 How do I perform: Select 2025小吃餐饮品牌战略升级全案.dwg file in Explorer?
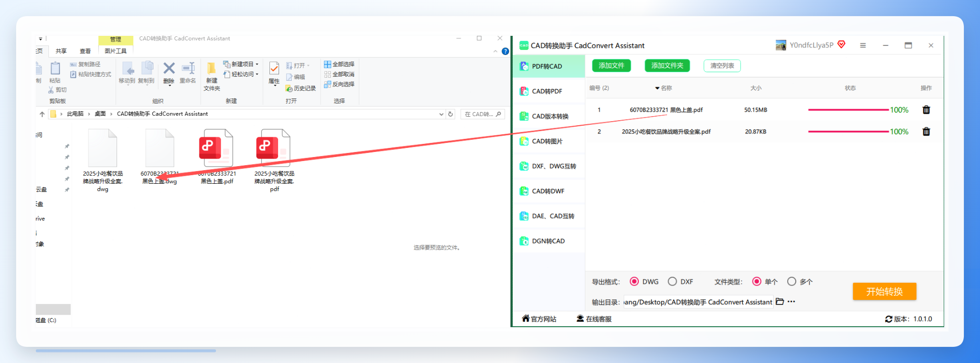102,160
